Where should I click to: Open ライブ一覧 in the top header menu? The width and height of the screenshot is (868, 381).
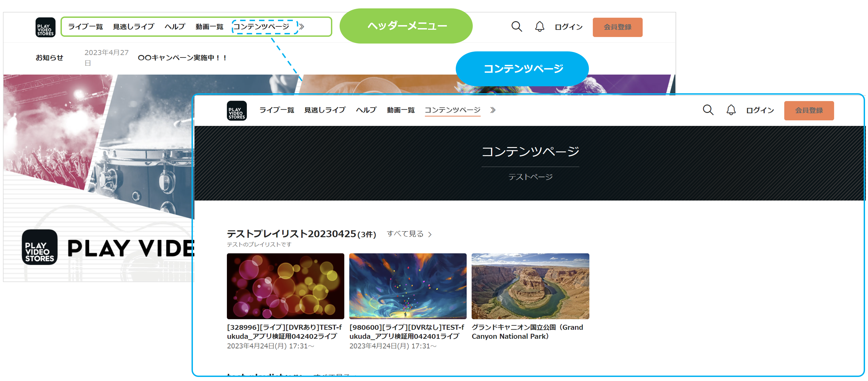tap(85, 27)
